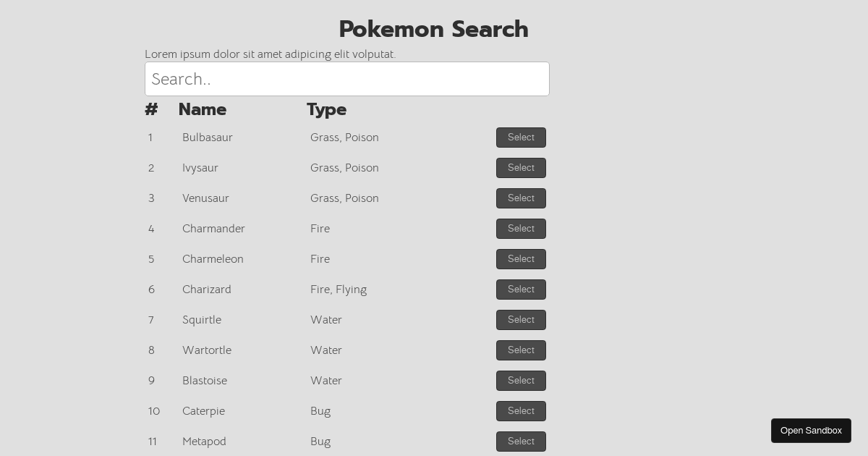Click the Search input field
This screenshot has height=456, width=868.
point(347,79)
